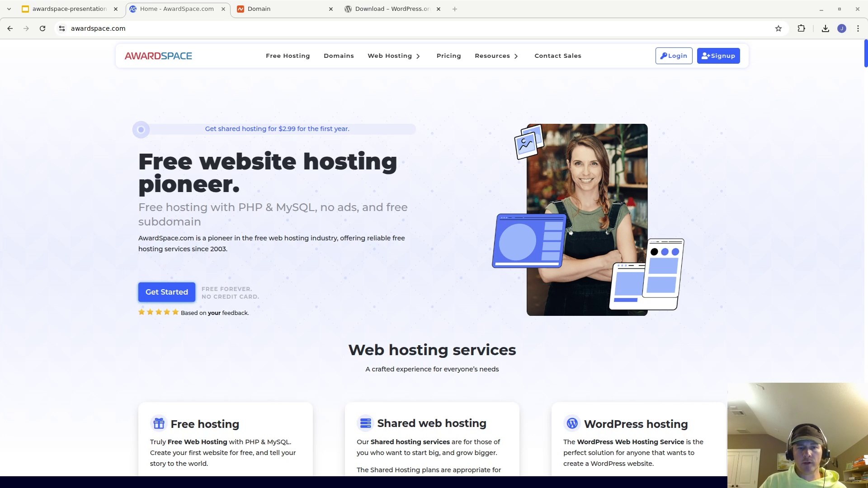
Task: Click the profile avatar icon
Action: click(x=842, y=28)
